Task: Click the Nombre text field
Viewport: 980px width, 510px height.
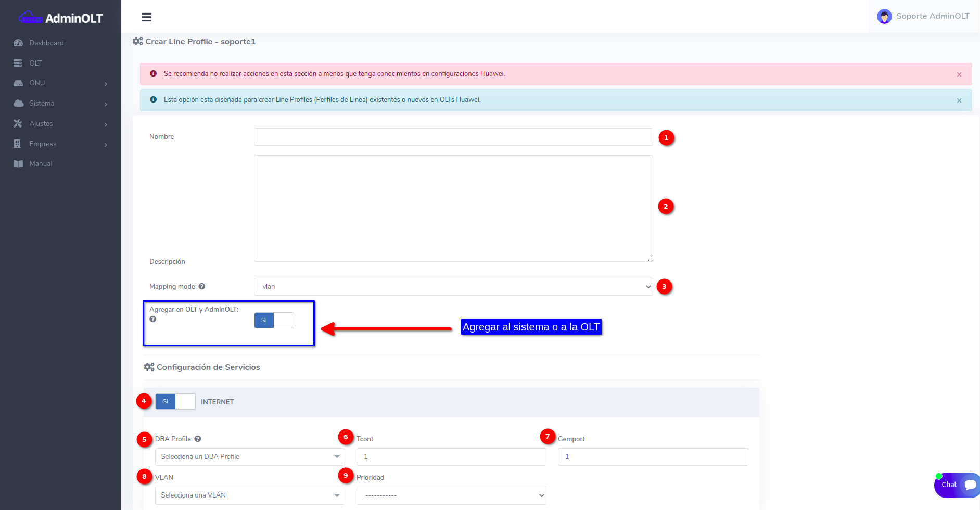Action: 453,137
